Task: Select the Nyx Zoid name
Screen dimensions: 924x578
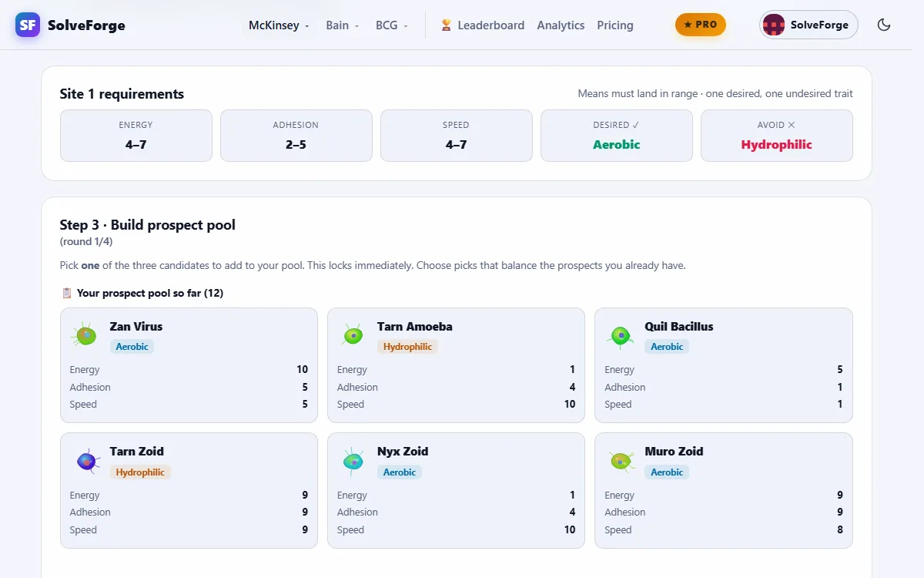Action: 403,452
